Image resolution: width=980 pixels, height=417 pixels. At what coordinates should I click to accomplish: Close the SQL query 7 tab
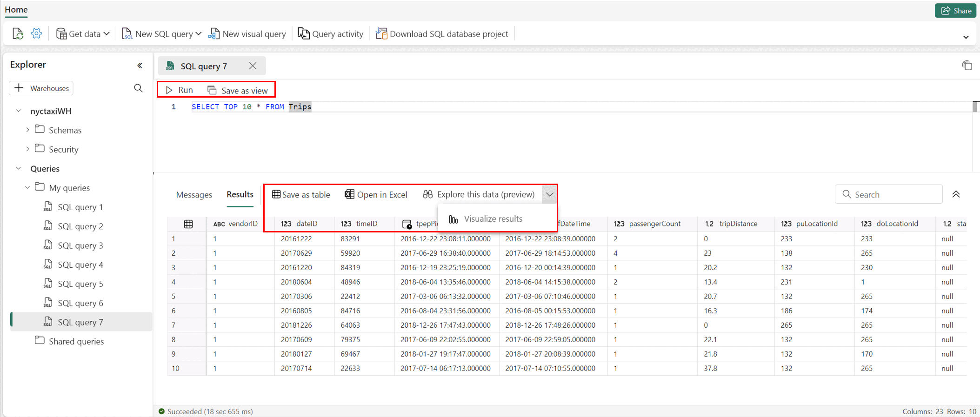253,66
